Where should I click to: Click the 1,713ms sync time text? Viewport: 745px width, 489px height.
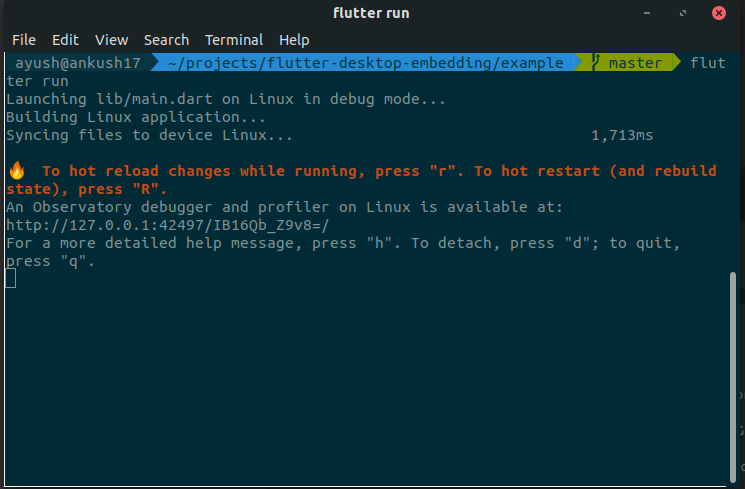[x=622, y=135]
